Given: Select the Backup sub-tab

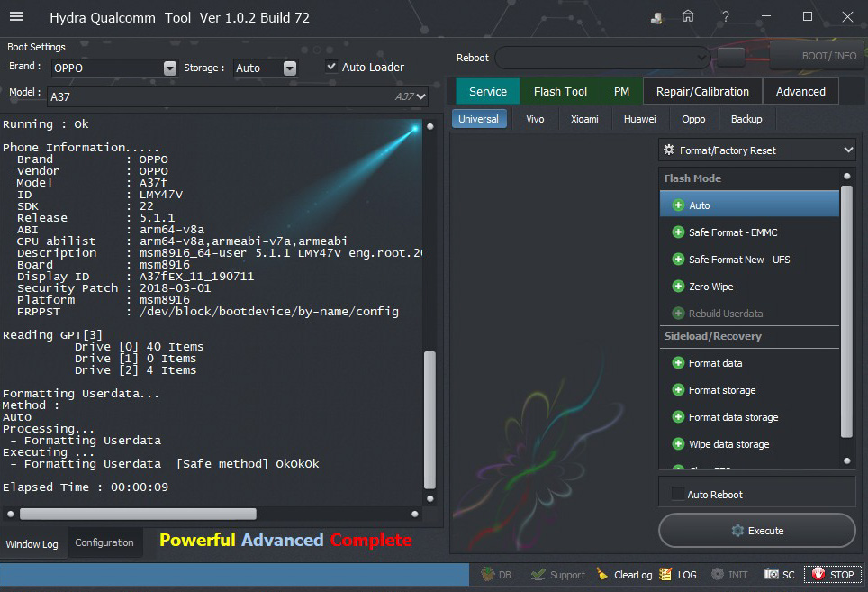Looking at the screenshot, I should [746, 119].
